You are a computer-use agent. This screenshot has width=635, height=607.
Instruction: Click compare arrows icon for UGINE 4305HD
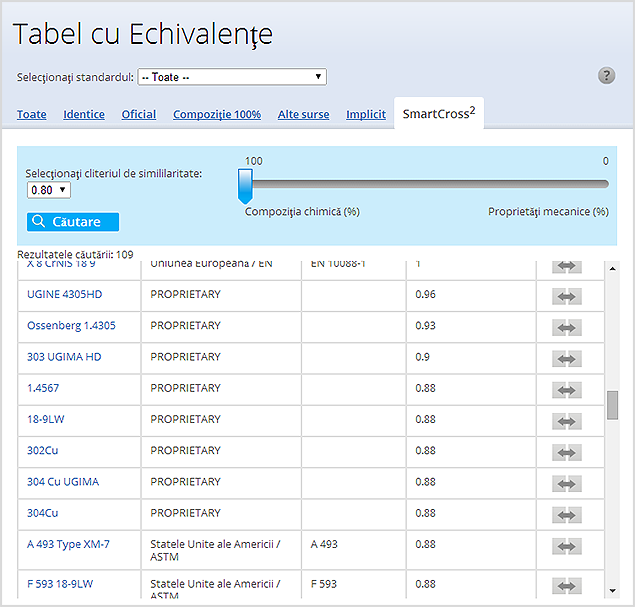click(x=567, y=296)
